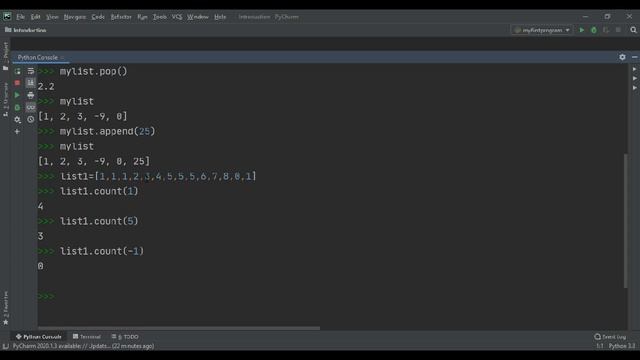The width and height of the screenshot is (640, 360).
Task: Switch to the Terminal tool window tab
Action: 87,337
